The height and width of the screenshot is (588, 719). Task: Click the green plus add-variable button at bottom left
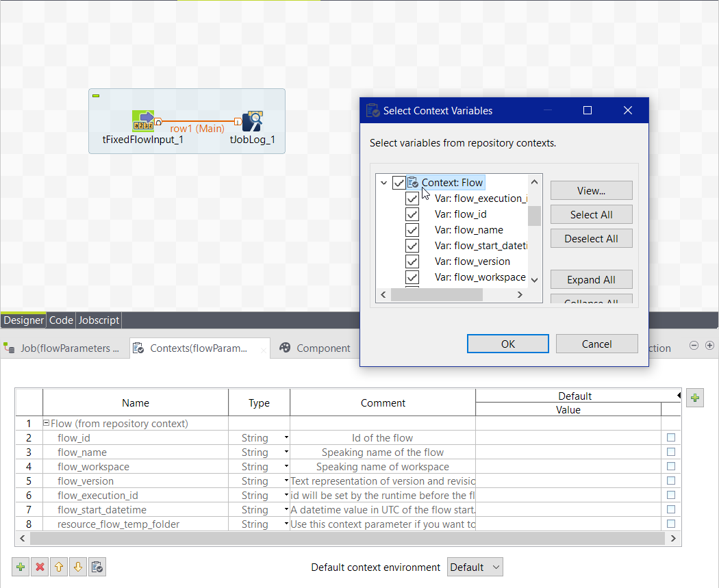coord(21,567)
